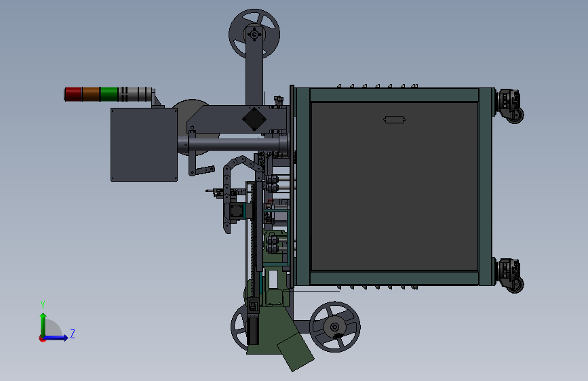
Task: Select the top spoked reel wheel
Action: (x=254, y=34)
